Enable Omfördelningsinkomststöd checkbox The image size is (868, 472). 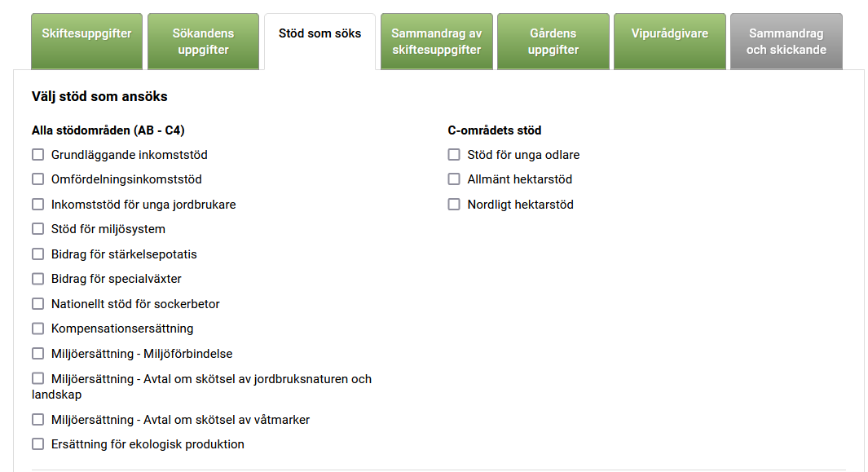pyautogui.click(x=38, y=179)
